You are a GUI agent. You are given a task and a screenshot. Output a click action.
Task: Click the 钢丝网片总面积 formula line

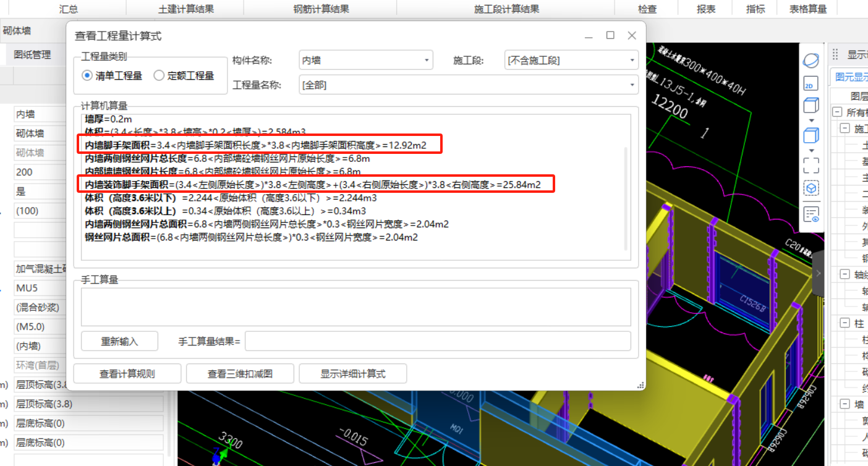[251, 237]
